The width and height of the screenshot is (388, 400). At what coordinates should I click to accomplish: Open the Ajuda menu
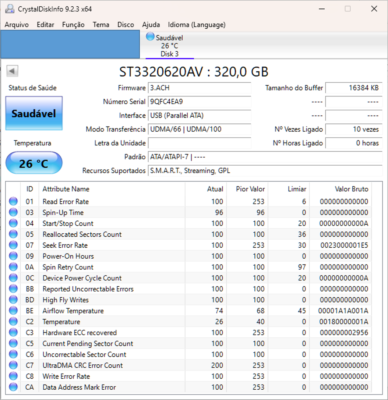coord(151,25)
